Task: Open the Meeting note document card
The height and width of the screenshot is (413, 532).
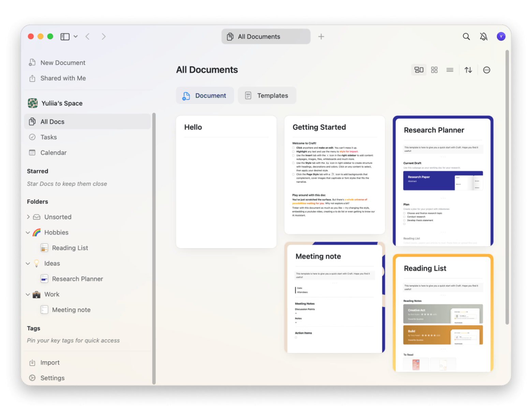Action: [335, 297]
